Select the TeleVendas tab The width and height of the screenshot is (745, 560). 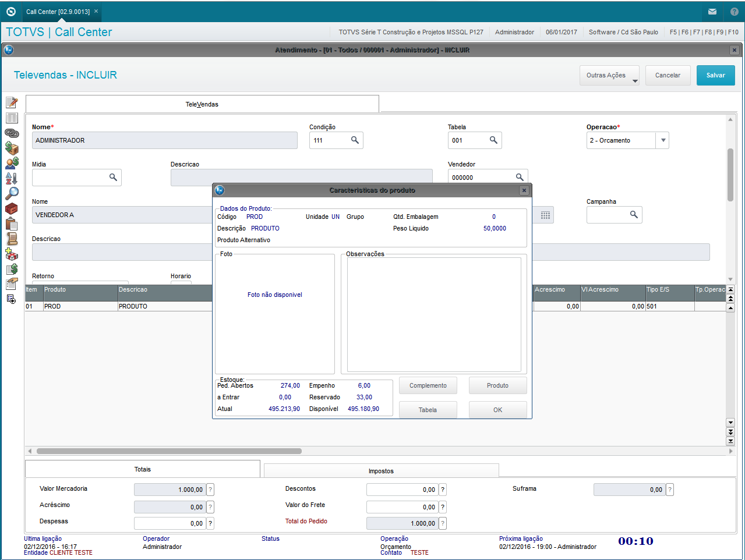[x=202, y=104]
